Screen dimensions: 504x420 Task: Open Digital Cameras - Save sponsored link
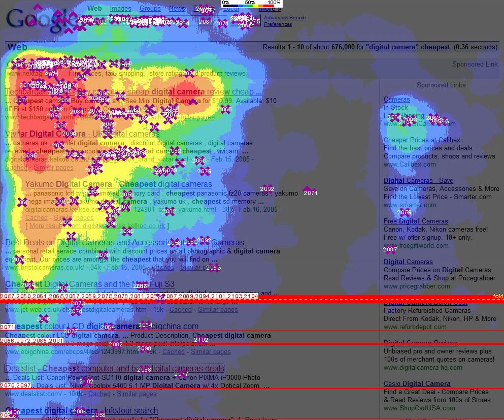coord(418,180)
